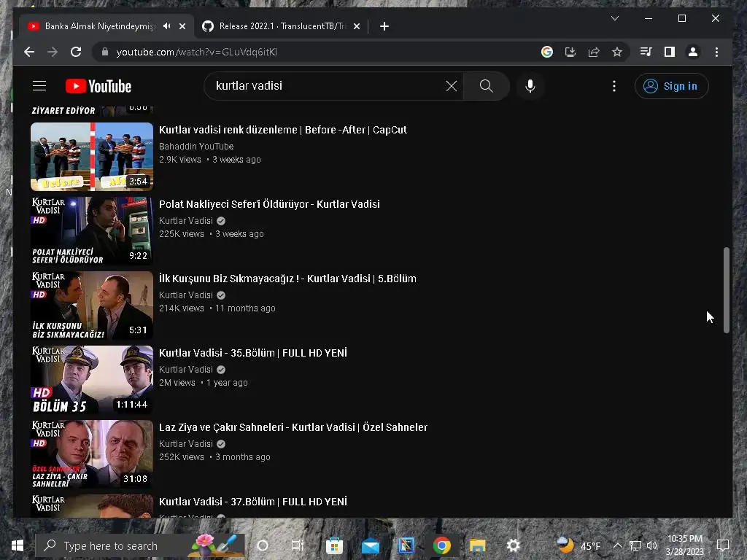Select the youtube.com address bar URL

click(x=197, y=52)
